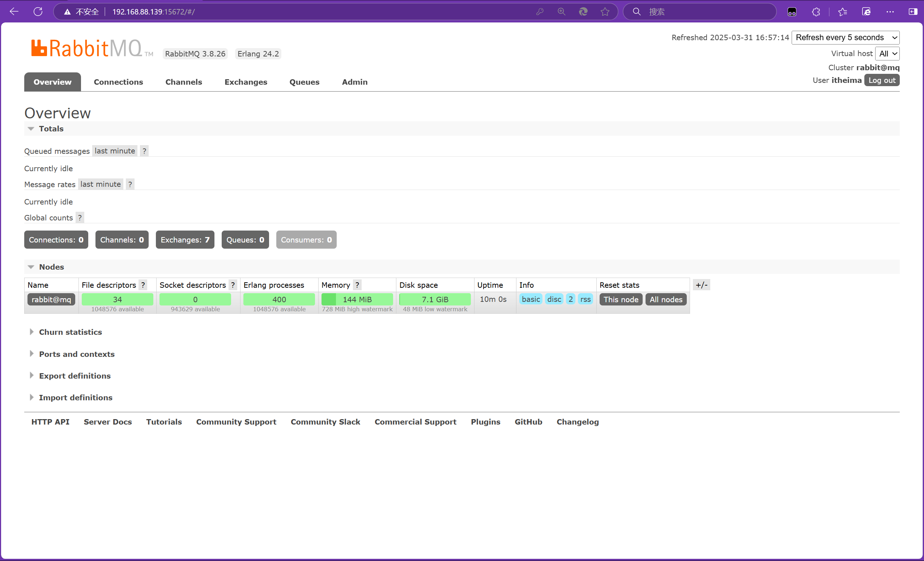Open the refresh interval dropdown
924x561 pixels.
tap(845, 38)
